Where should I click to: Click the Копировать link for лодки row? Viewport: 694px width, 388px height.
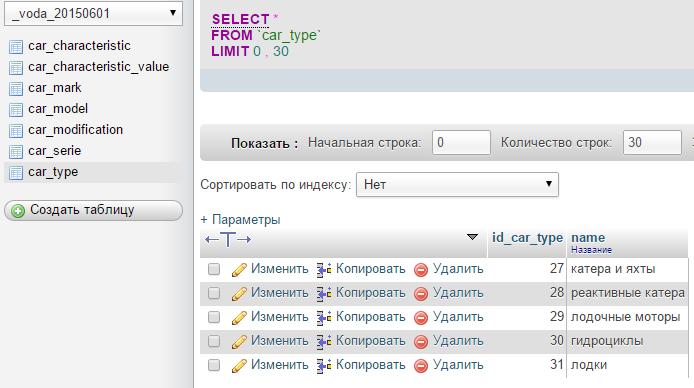pyautogui.click(x=370, y=365)
